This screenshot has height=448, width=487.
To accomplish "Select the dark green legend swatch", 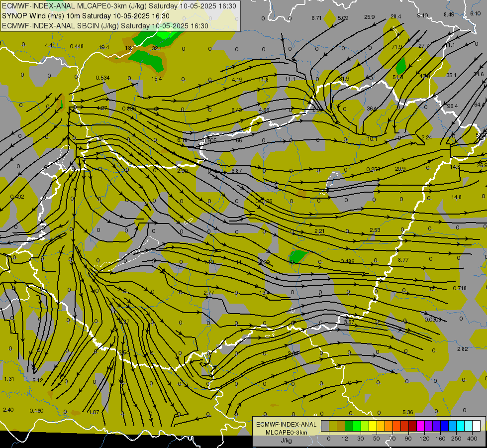I will (x=349, y=426).
